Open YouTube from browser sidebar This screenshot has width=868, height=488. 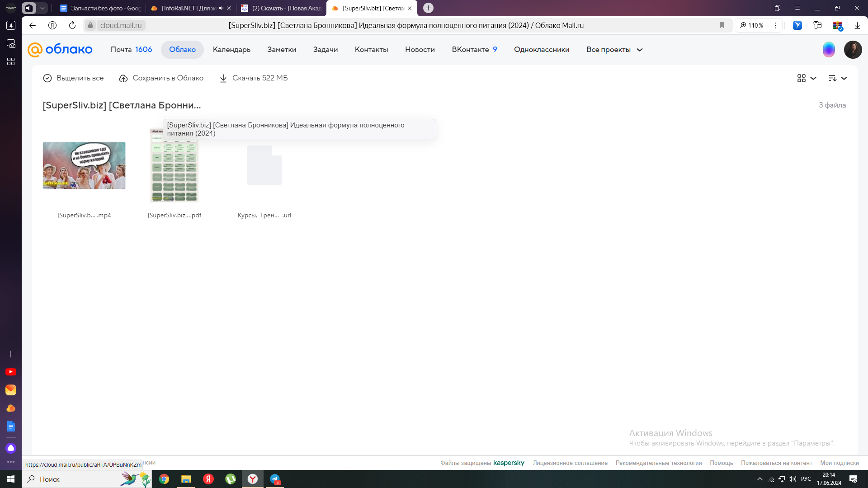coord(11,372)
